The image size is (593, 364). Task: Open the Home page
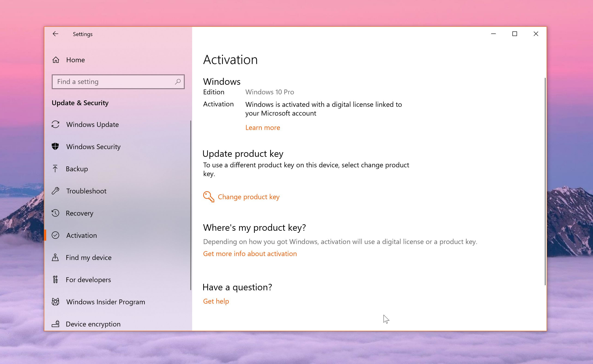point(75,60)
